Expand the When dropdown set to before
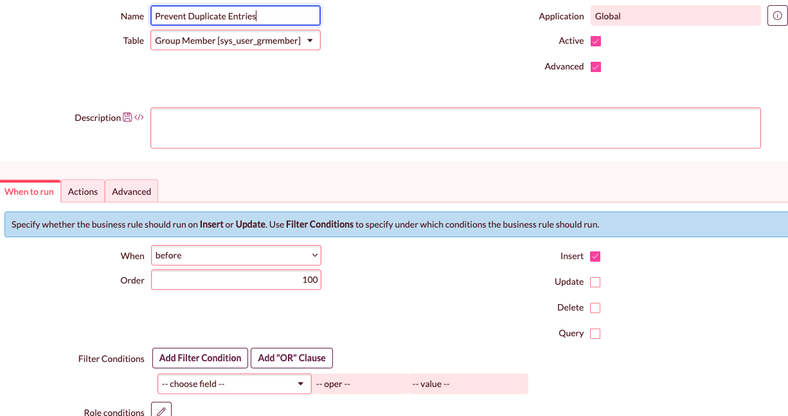 (x=235, y=256)
